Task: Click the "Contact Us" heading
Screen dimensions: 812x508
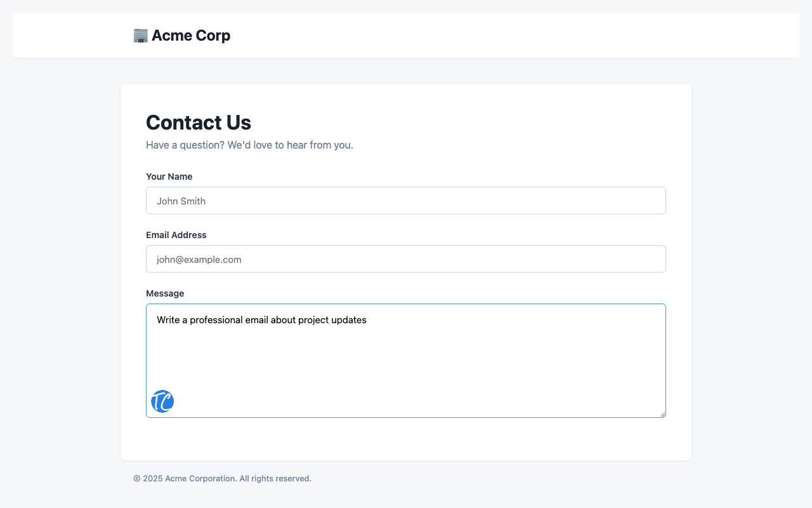Action: [x=199, y=123]
